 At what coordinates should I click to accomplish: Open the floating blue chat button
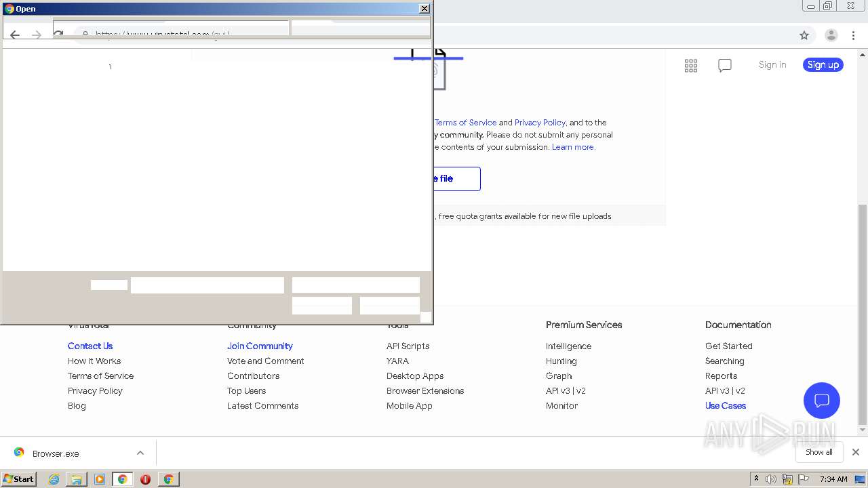[x=822, y=400]
